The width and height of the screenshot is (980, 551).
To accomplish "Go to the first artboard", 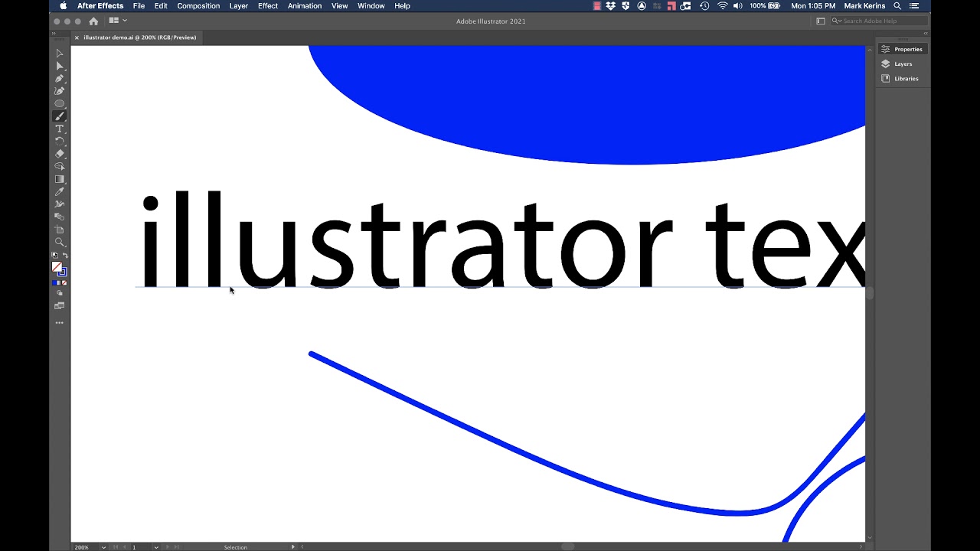I will pyautogui.click(x=116, y=547).
